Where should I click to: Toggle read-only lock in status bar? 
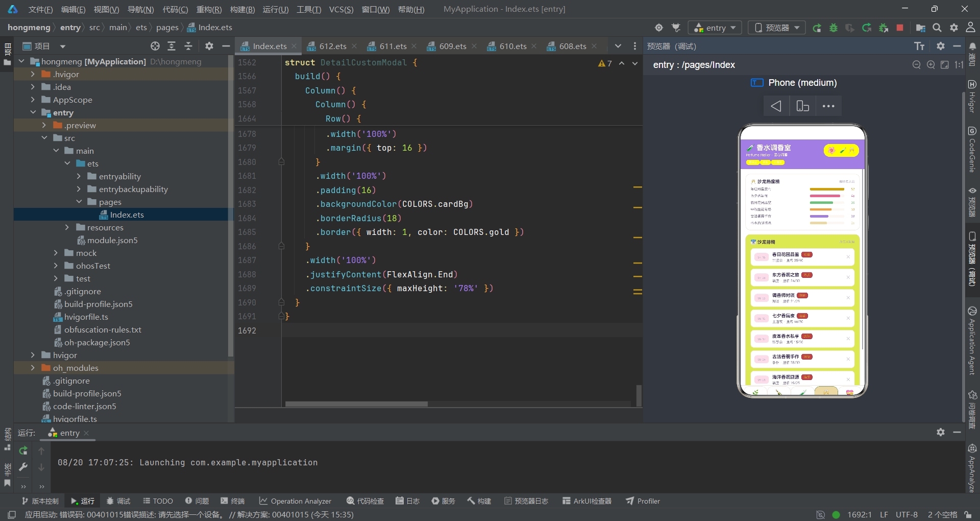pos(968,514)
